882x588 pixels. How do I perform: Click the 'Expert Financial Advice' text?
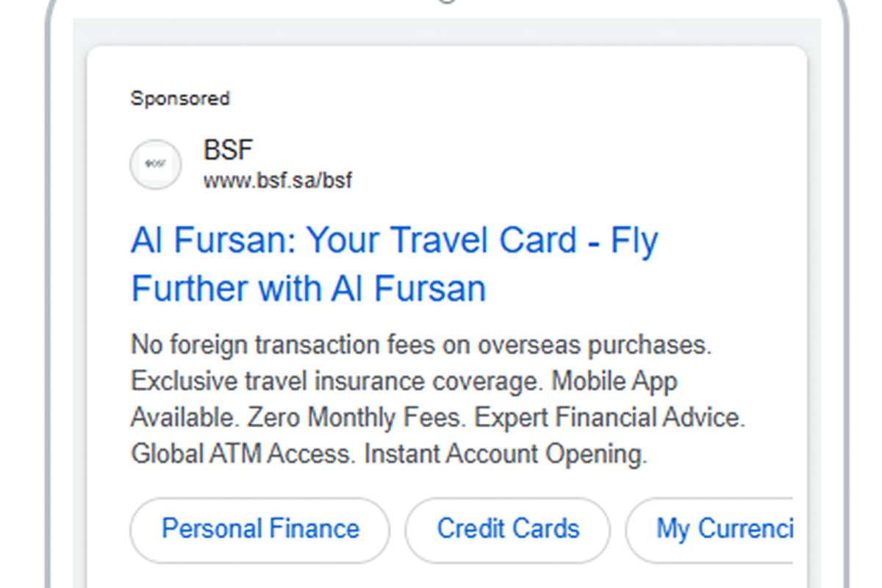[609, 417]
